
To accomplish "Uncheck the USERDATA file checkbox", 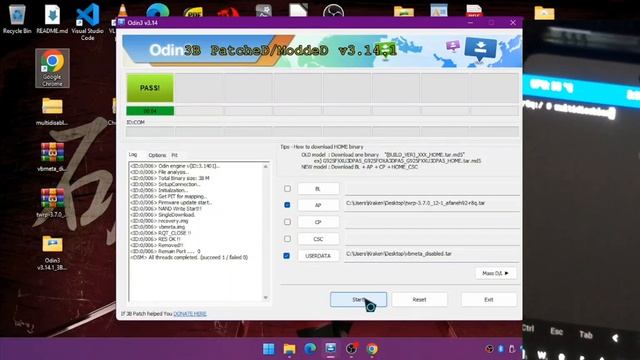I will tap(287, 256).
